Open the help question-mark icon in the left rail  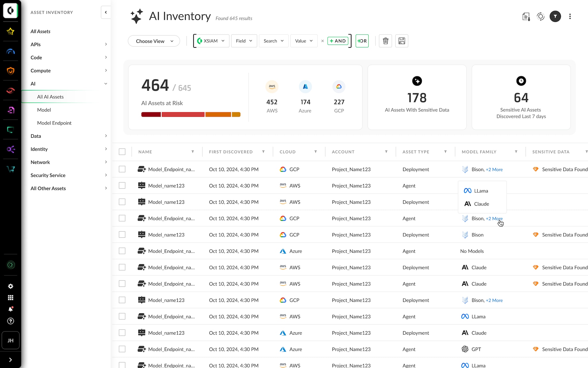(x=11, y=321)
